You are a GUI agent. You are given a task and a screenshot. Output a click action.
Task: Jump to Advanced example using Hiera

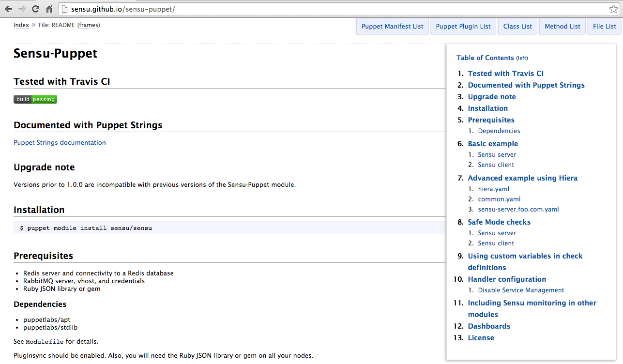523,178
